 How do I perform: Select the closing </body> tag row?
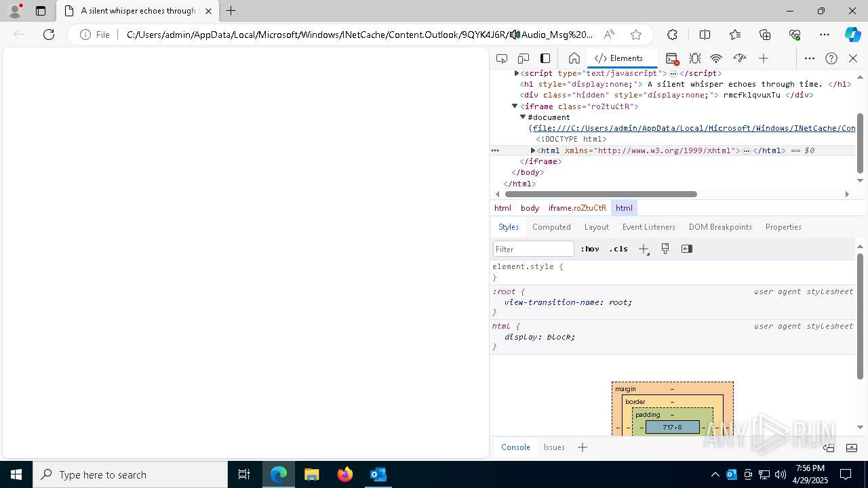[x=528, y=172]
